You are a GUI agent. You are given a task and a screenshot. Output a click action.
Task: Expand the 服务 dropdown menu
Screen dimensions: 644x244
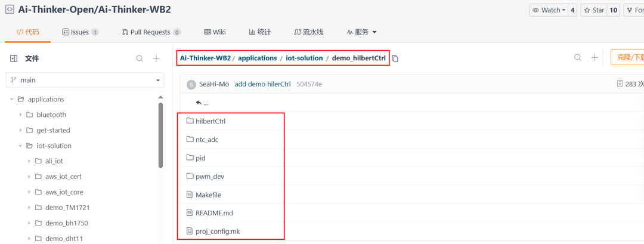(x=361, y=32)
